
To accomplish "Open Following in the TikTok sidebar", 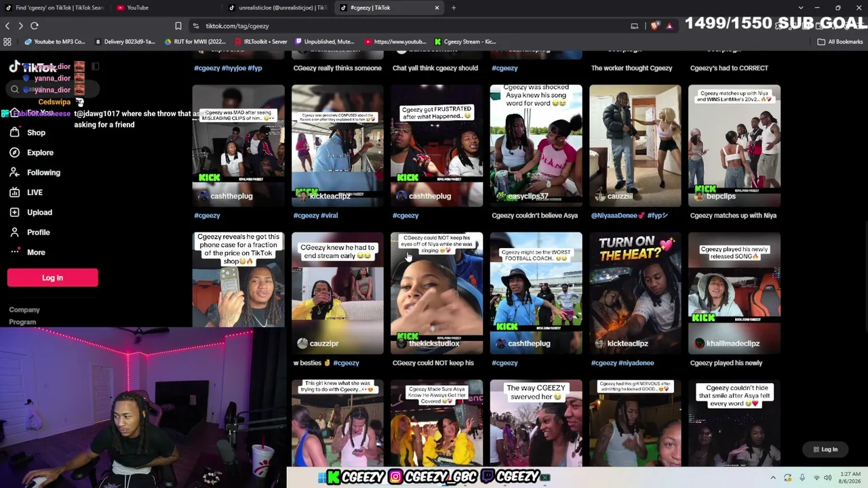I will click(x=43, y=172).
